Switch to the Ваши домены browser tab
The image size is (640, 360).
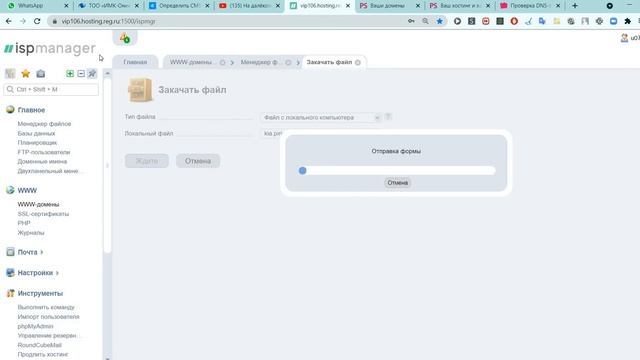pos(390,6)
